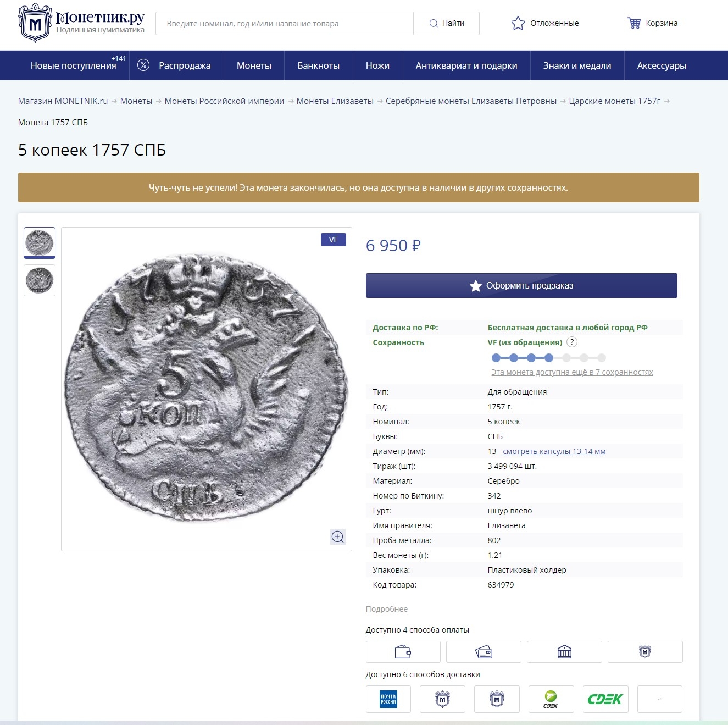
Task: Open Отложенные star wishlist
Action: pos(545,23)
